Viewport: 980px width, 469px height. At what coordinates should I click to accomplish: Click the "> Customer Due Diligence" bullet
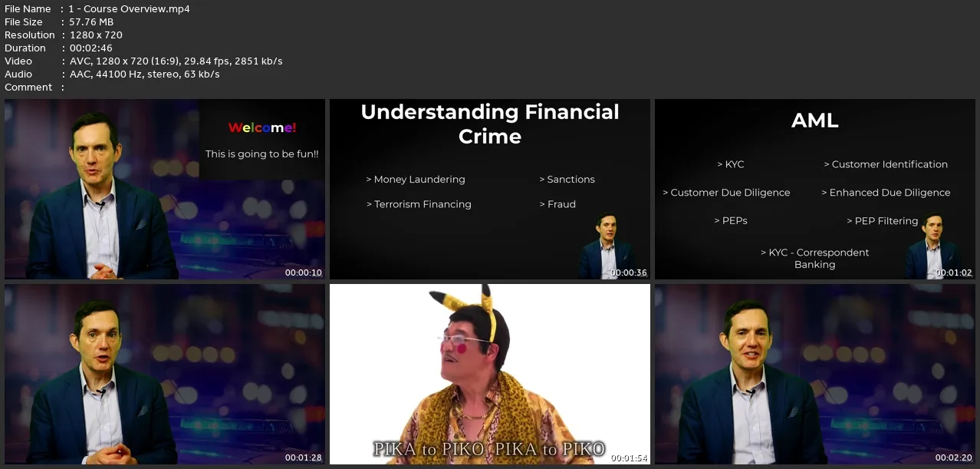click(726, 193)
